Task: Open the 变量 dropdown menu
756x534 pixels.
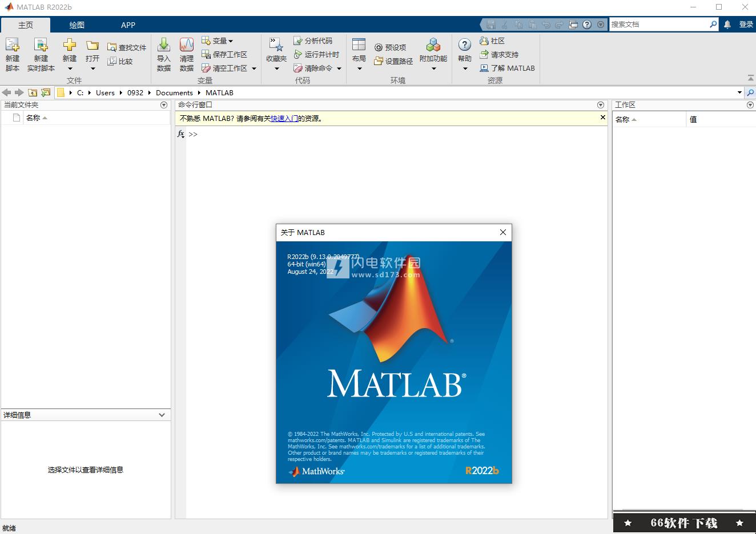Action: [x=218, y=41]
